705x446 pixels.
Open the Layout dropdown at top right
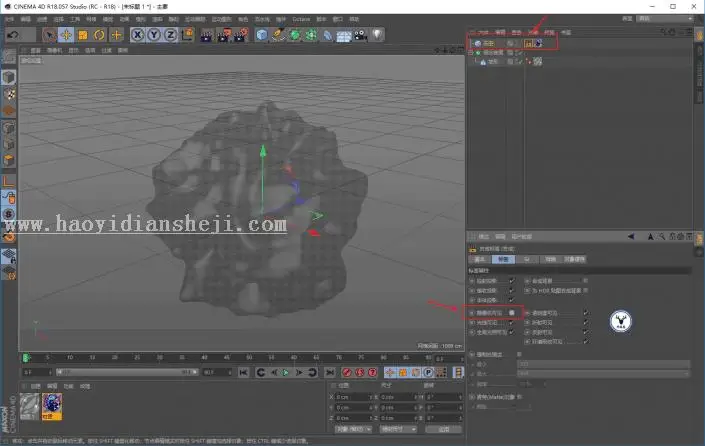pos(665,18)
